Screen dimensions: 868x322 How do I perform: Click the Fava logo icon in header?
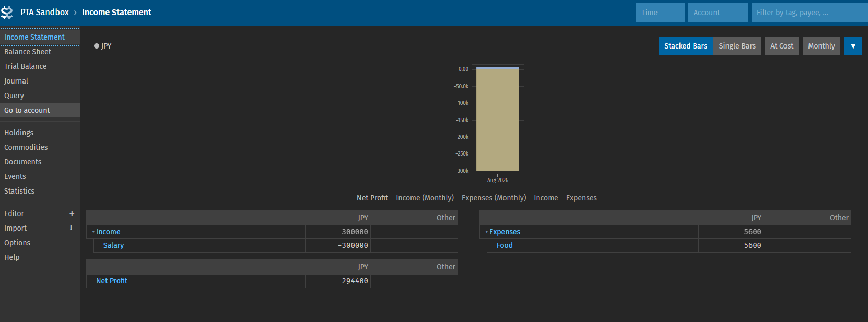pos(7,13)
